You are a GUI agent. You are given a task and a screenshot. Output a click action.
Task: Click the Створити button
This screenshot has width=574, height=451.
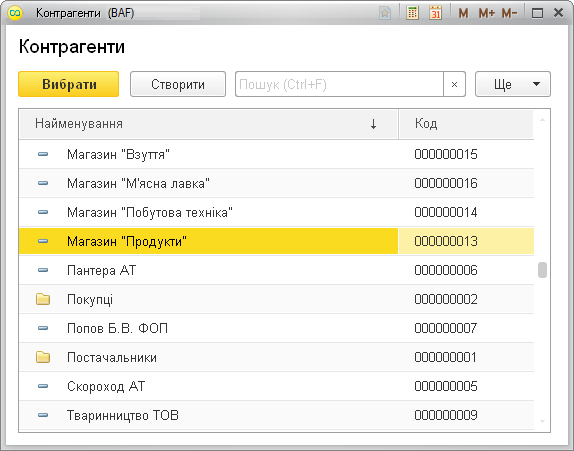(x=178, y=84)
